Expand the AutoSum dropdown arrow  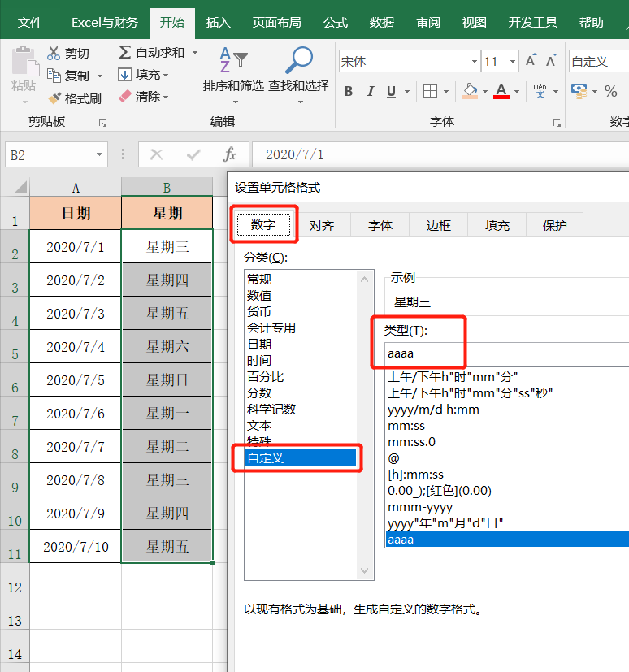coord(195,52)
